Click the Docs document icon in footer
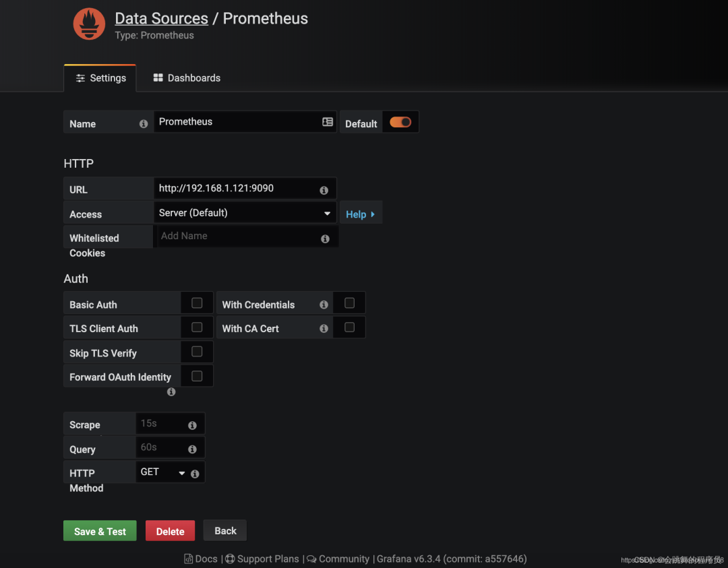728x568 pixels. [x=188, y=559]
